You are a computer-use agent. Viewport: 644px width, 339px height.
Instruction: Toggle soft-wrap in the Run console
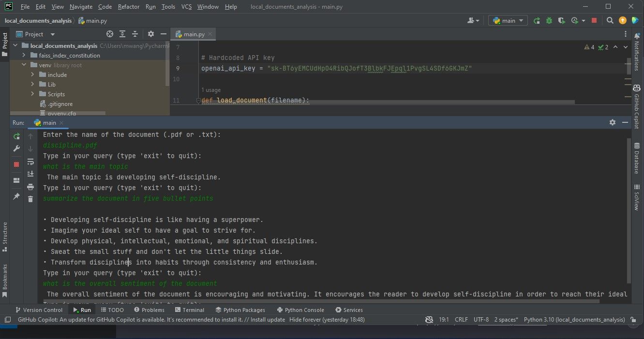point(30,162)
